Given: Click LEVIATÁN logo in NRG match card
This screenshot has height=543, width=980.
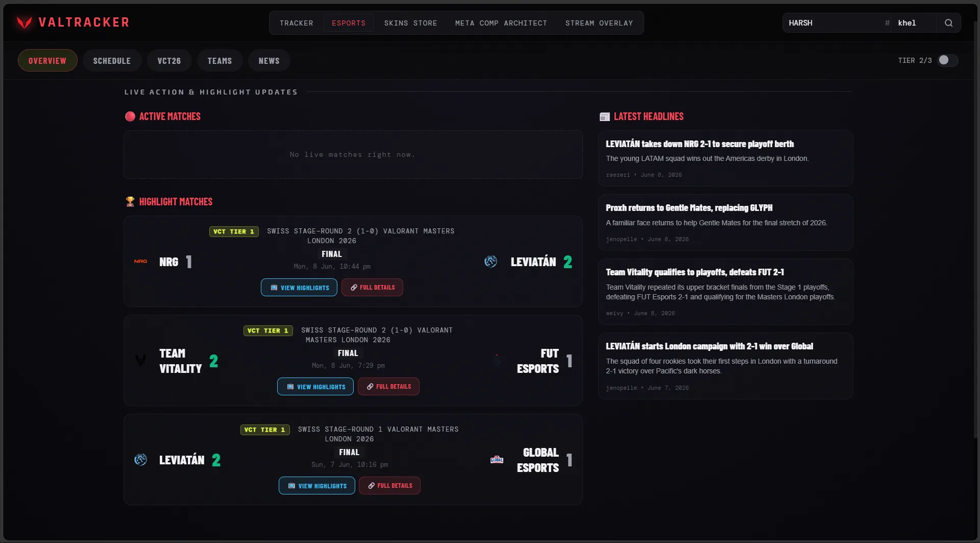Looking at the screenshot, I should tap(491, 262).
